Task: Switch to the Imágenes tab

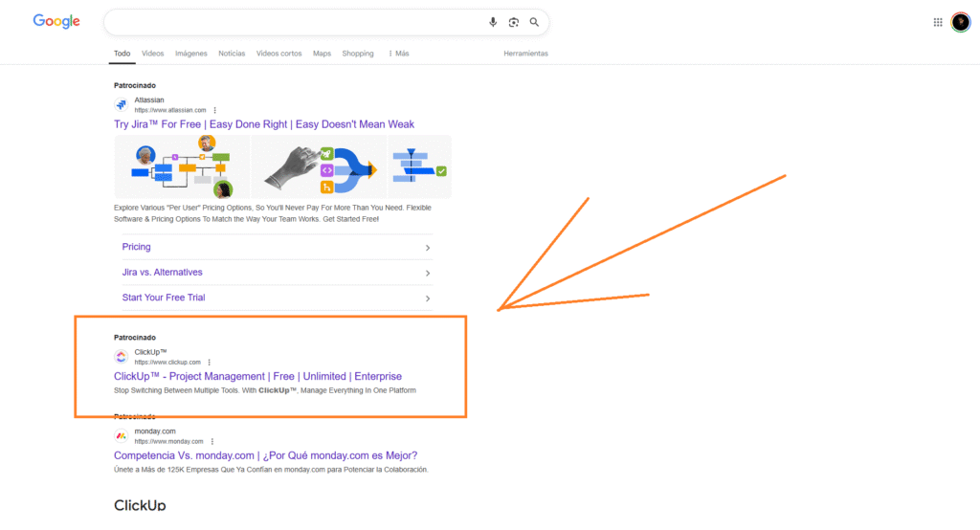Action: [x=190, y=54]
